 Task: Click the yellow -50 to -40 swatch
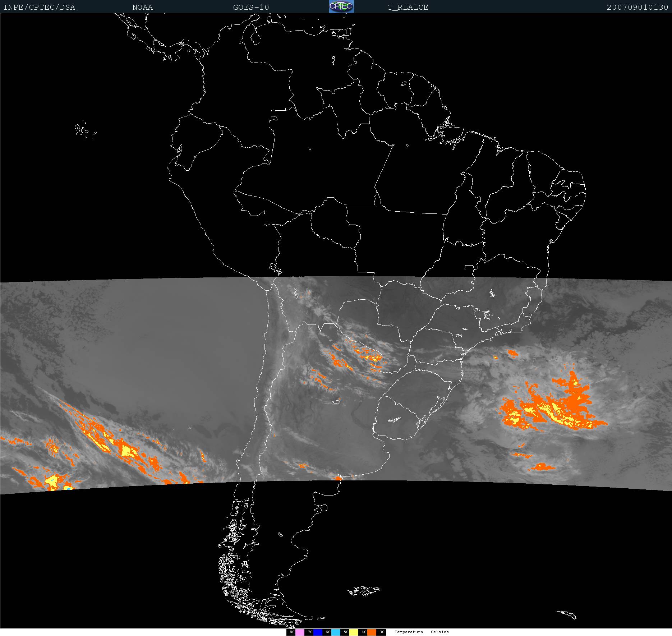354,632
